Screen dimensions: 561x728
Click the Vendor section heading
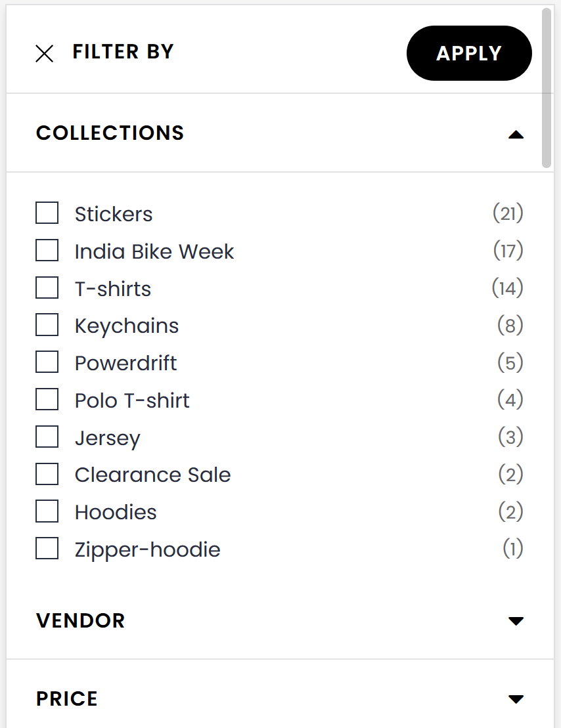(x=80, y=621)
